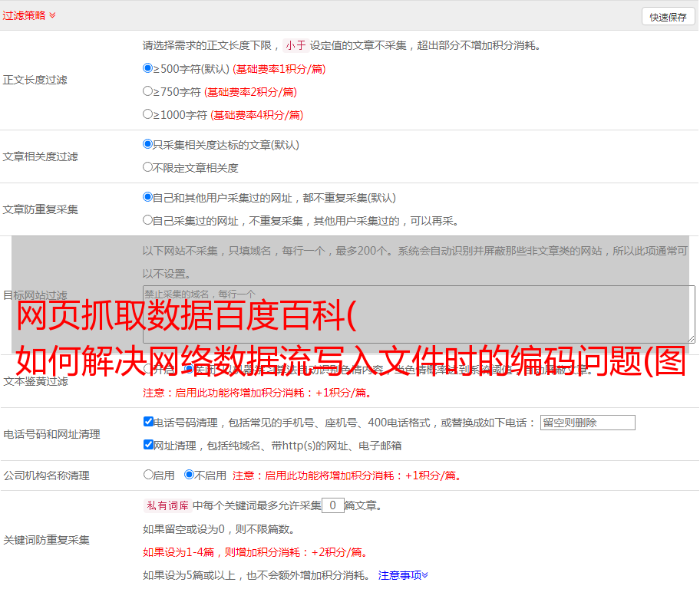The image size is (700, 589).
Task: Click the 禁止采集的域名 text area
Action: tap(418, 314)
